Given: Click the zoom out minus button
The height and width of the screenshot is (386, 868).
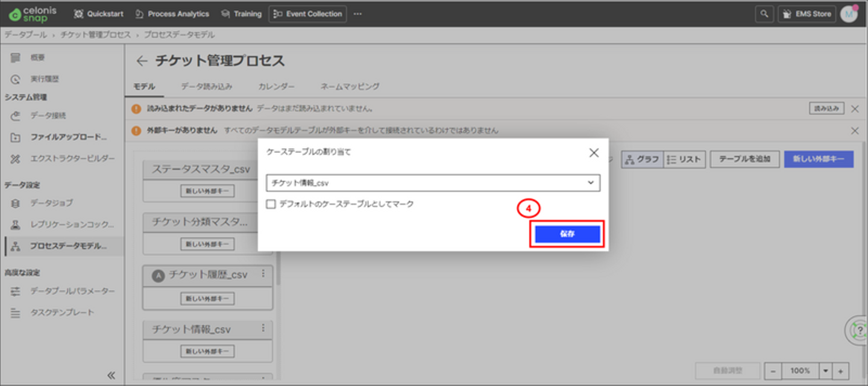Looking at the screenshot, I should 773,370.
